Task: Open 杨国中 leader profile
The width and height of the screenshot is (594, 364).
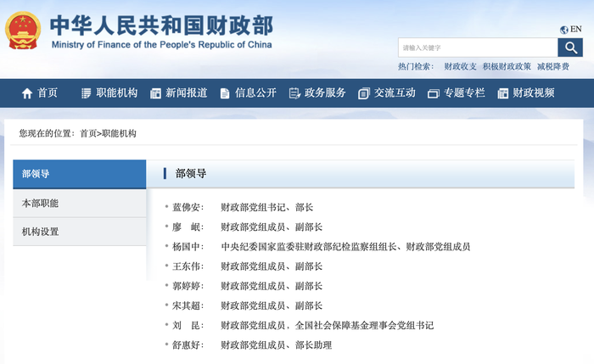Action: coord(186,247)
